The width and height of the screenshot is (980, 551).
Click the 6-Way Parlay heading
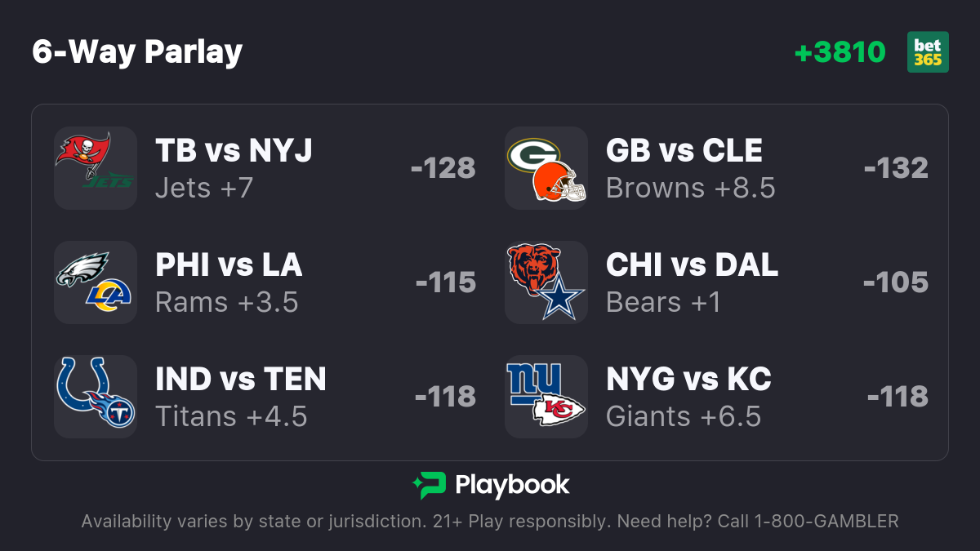coord(137,52)
